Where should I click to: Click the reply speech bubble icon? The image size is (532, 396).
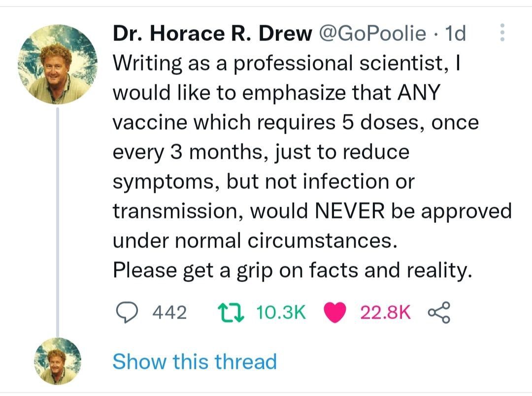click(128, 312)
